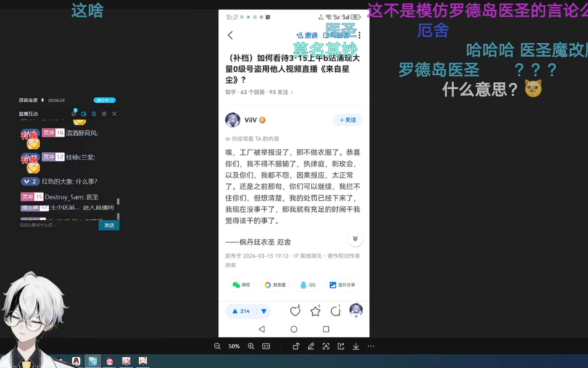Follow user ViiV with +关注

[x=348, y=120]
